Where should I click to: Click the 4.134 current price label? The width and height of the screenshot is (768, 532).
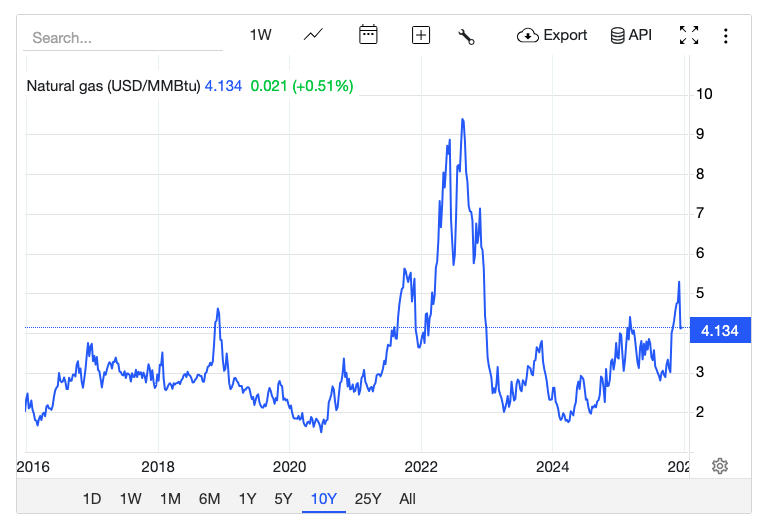[720, 331]
